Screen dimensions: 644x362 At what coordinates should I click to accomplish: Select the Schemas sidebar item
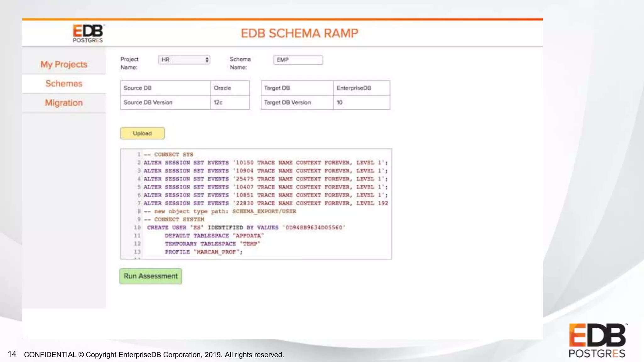[64, 84]
